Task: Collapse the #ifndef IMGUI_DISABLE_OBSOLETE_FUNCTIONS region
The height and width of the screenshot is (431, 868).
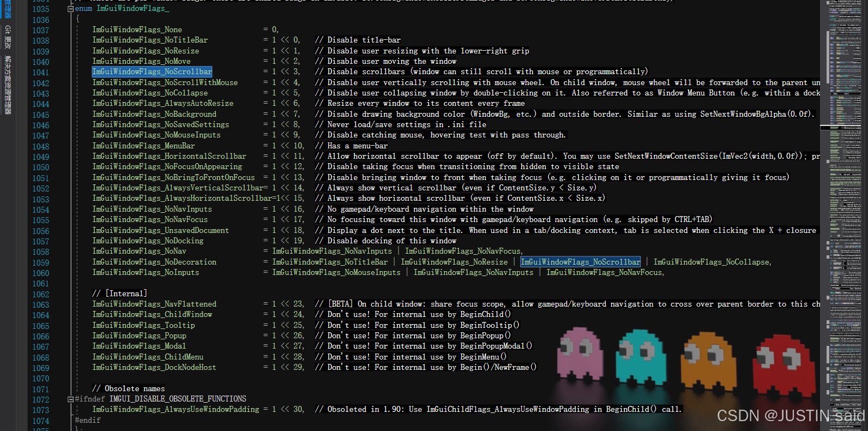Action: pos(70,399)
